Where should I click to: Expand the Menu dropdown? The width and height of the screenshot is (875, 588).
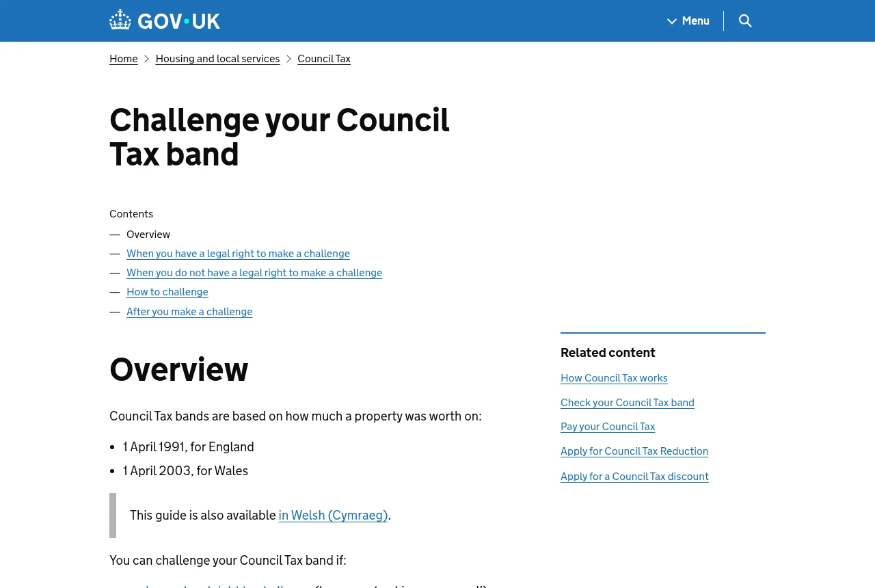pyautogui.click(x=688, y=21)
